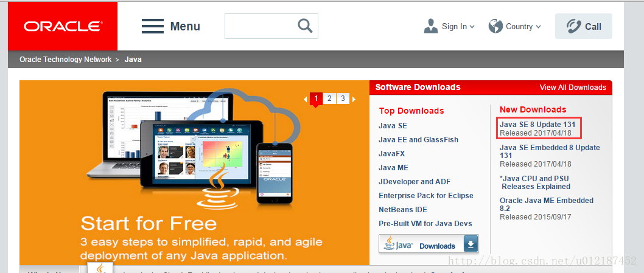Open Oracle Java ME Embedded 8.2 link

point(547,204)
